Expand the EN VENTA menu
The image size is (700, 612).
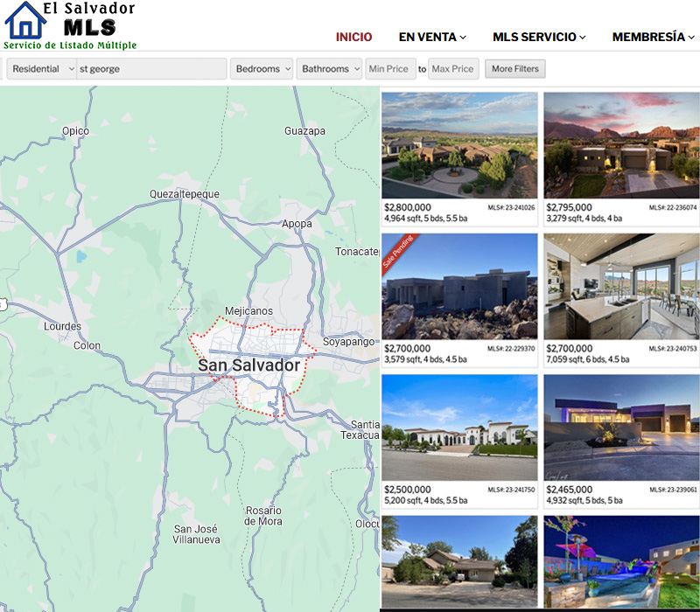432,37
